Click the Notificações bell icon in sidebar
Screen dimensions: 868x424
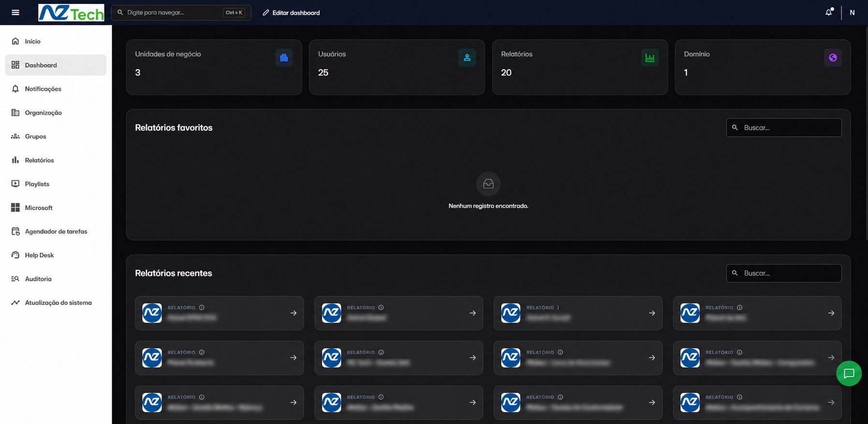click(15, 89)
